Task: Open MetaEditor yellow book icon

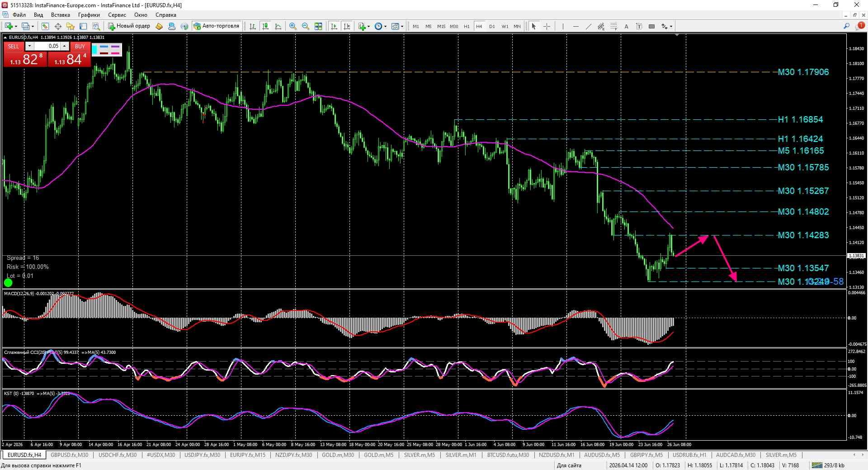Action: point(159,26)
